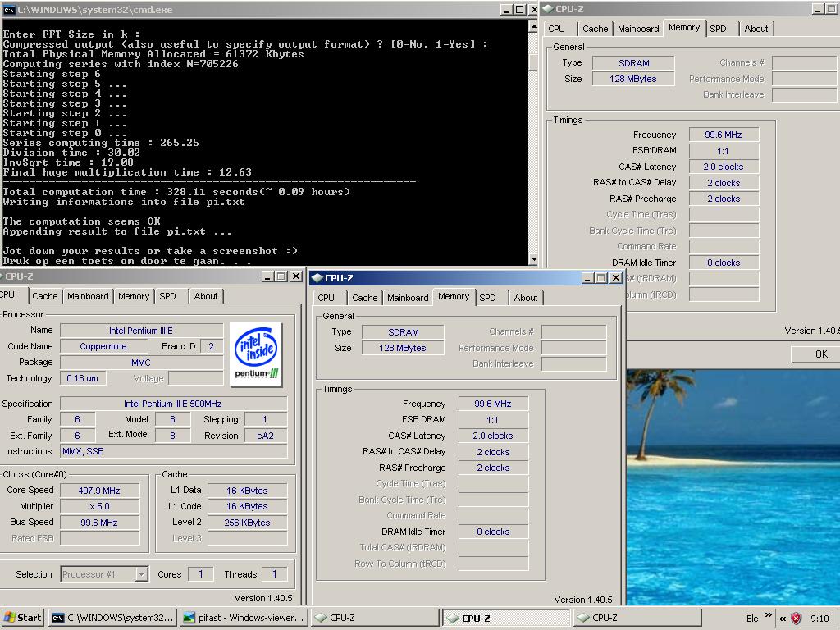Switch to pifast Windows-viewer taskbar button
Image resolution: width=840 pixels, height=630 pixels.
(x=244, y=618)
